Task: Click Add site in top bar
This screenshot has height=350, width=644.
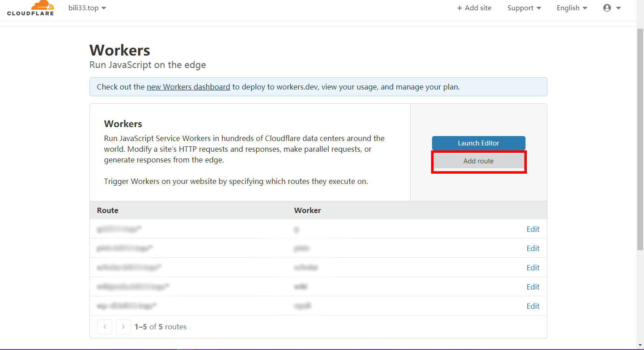Action: click(474, 8)
